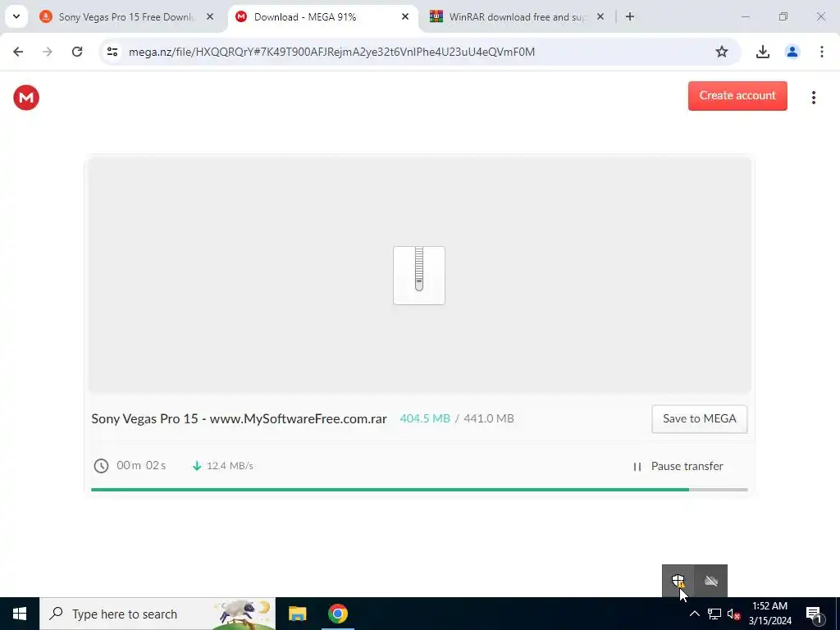Viewport: 840px width, 630px height.
Task: Click the green download arrow icon
Action: point(197,466)
